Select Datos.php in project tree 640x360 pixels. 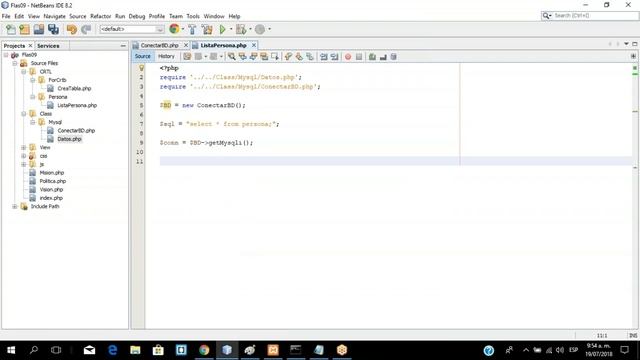69,139
